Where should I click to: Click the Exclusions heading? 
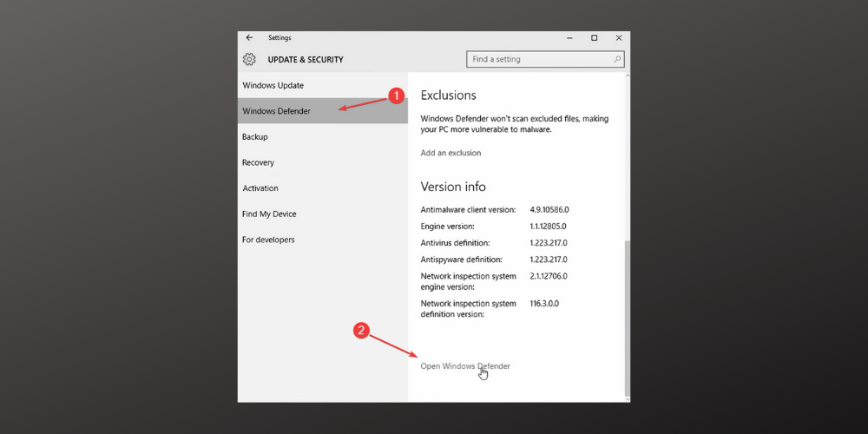coord(449,95)
